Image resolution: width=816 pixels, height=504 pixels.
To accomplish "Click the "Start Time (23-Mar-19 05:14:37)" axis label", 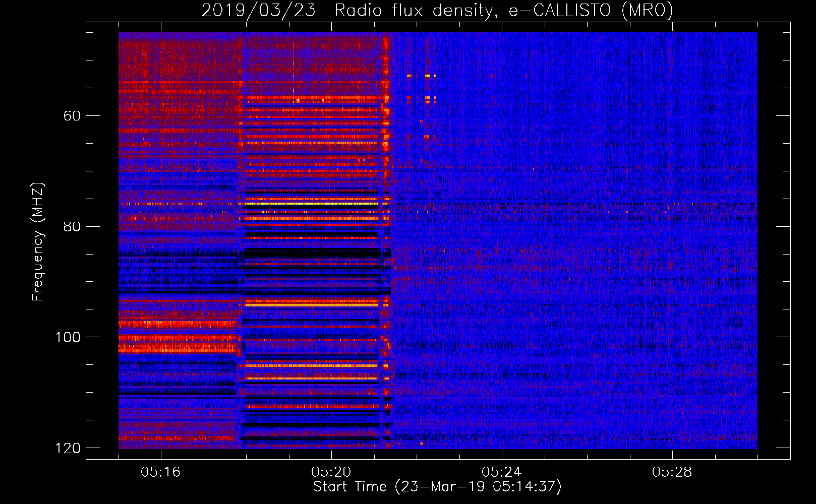I will point(437,487).
